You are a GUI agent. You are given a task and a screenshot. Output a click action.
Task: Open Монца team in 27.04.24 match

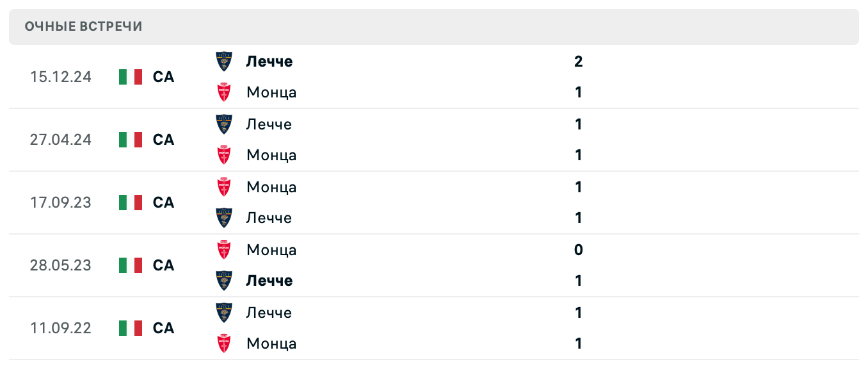pyautogui.click(x=271, y=155)
